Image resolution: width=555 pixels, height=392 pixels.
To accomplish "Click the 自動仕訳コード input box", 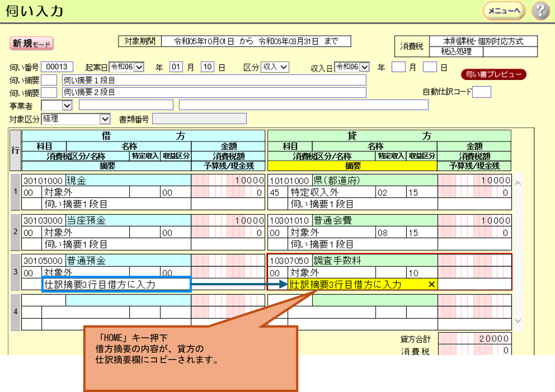I will tap(482, 92).
